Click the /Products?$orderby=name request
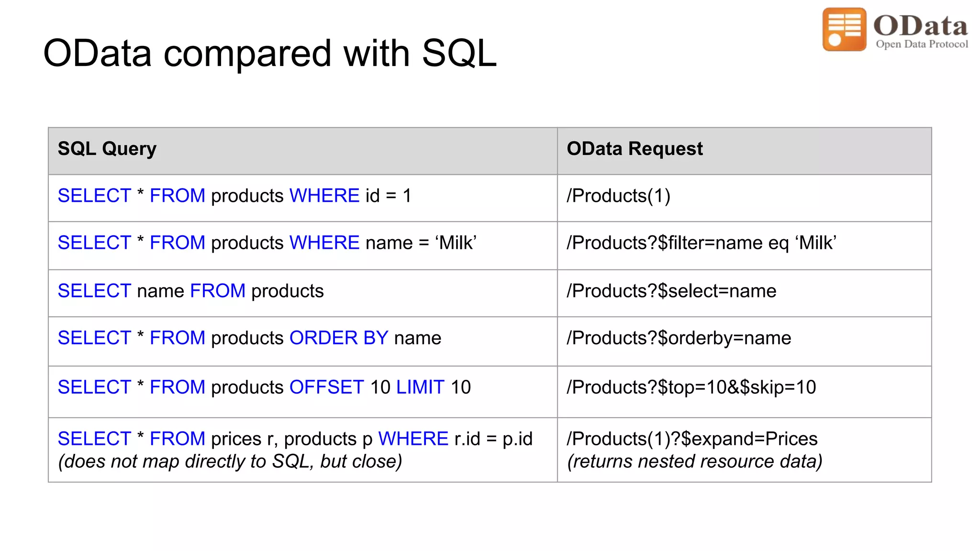 pyautogui.click(x=679, y=338)
